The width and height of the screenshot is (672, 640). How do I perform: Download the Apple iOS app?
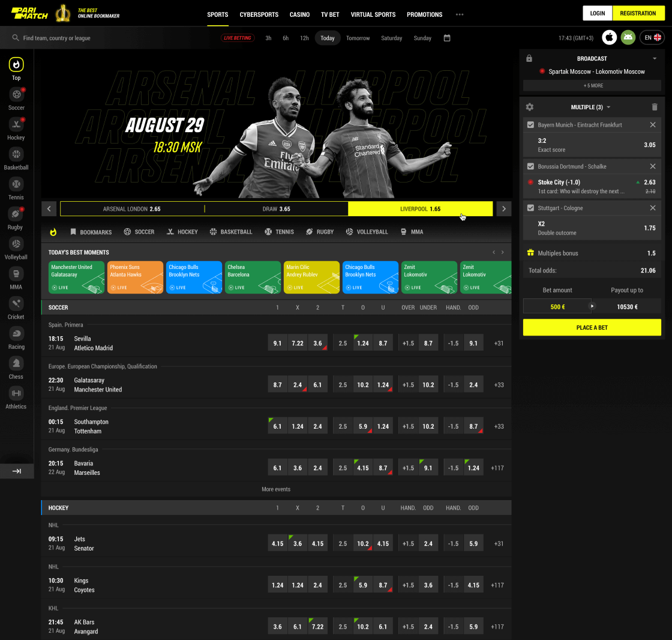coord(609,37)
